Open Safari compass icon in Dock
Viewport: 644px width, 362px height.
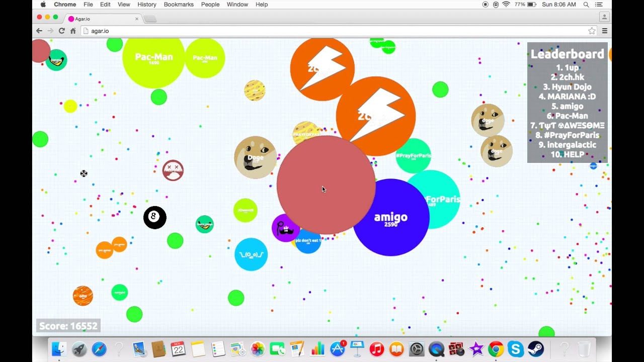tap(99, 349)
